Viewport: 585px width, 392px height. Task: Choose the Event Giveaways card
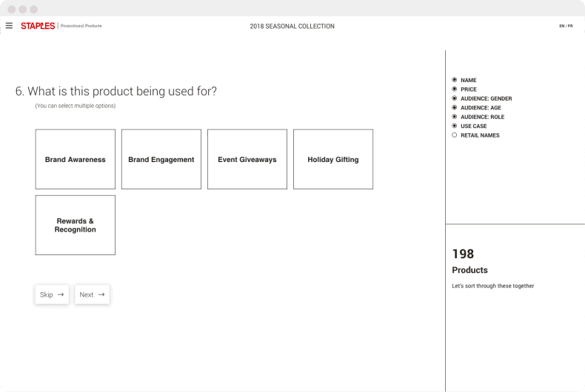coord(247,159)
